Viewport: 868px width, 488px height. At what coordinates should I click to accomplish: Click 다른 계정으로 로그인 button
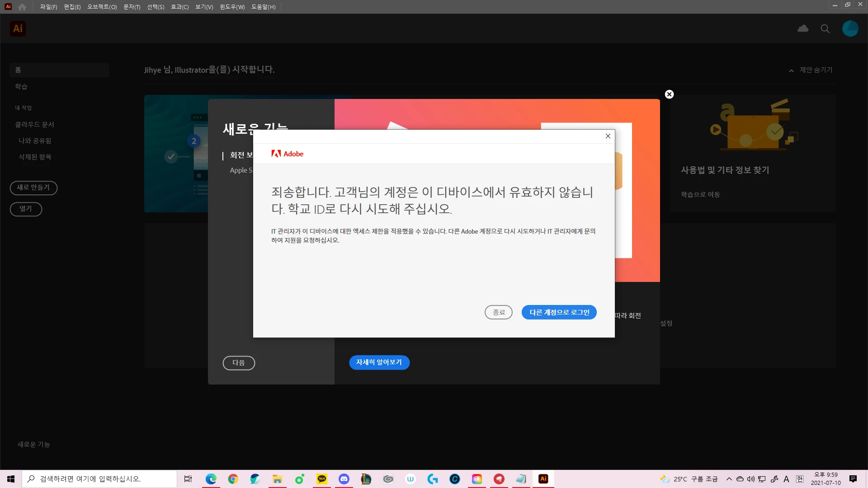coord(559,312)
